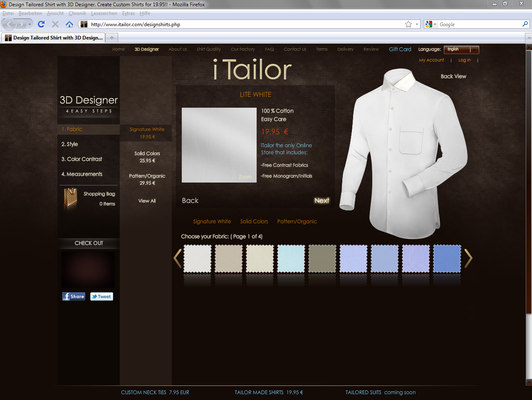This screenshot has width=532, height=400.
Task: Show next fabric page with right arrow
Action: 468,258
